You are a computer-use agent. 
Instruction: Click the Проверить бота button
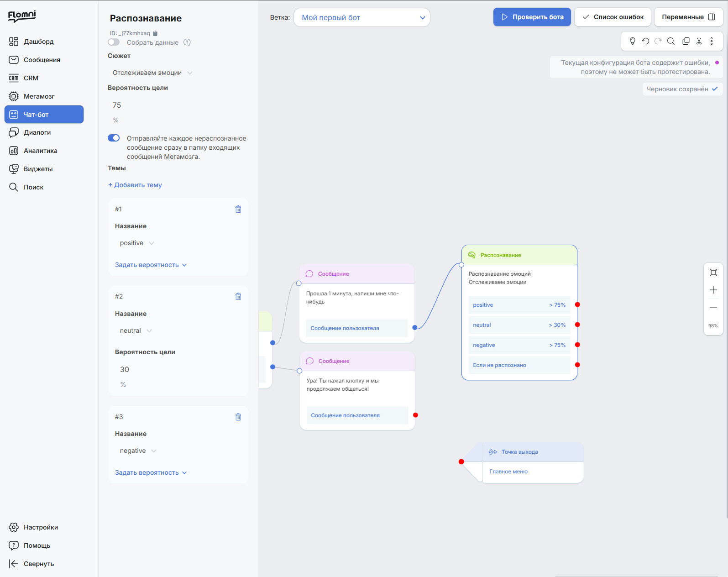532,17
